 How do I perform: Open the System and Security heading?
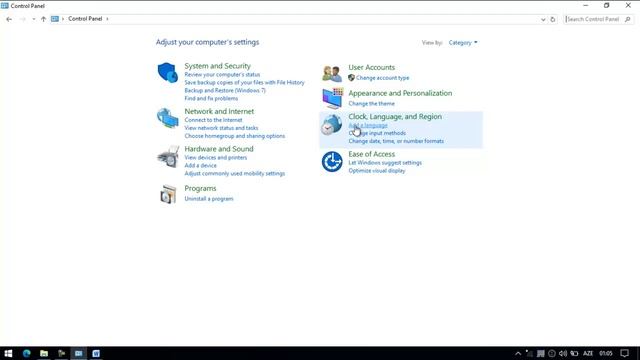pyautogui.click(x=218, y=66)
